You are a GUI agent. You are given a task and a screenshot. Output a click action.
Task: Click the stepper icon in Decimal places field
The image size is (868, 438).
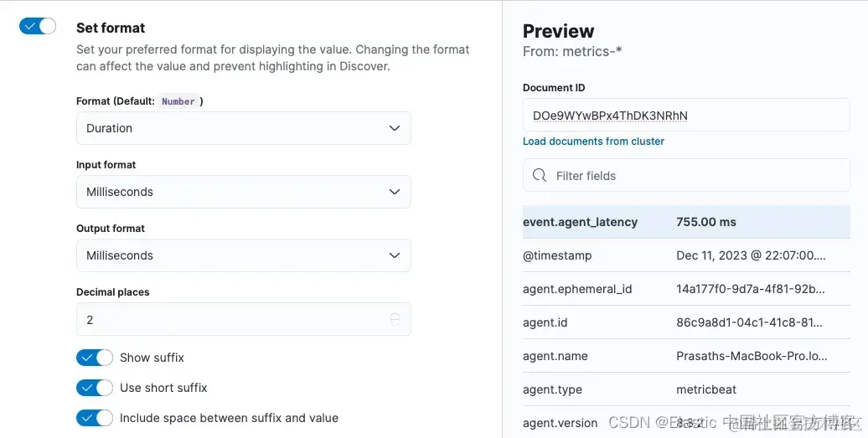point(395,319)
